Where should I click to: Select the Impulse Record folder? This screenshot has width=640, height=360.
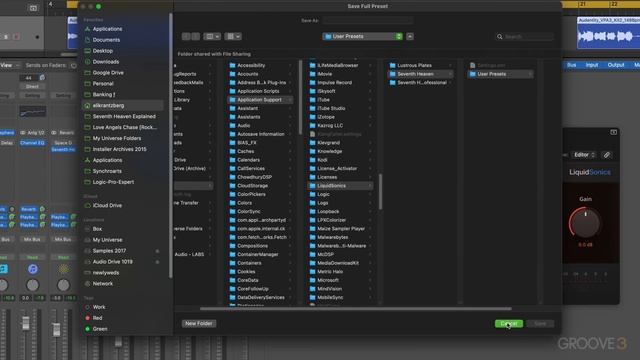tap(340, 83)
